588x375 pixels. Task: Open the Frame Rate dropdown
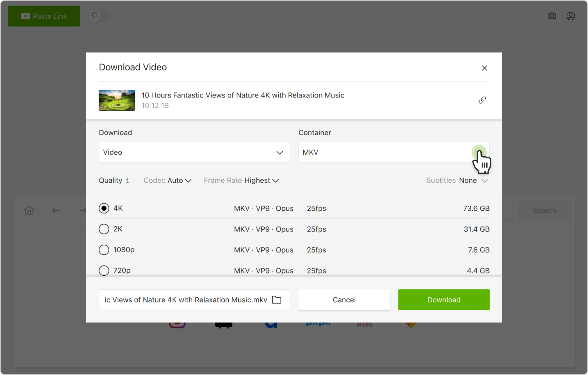[241, 180]
